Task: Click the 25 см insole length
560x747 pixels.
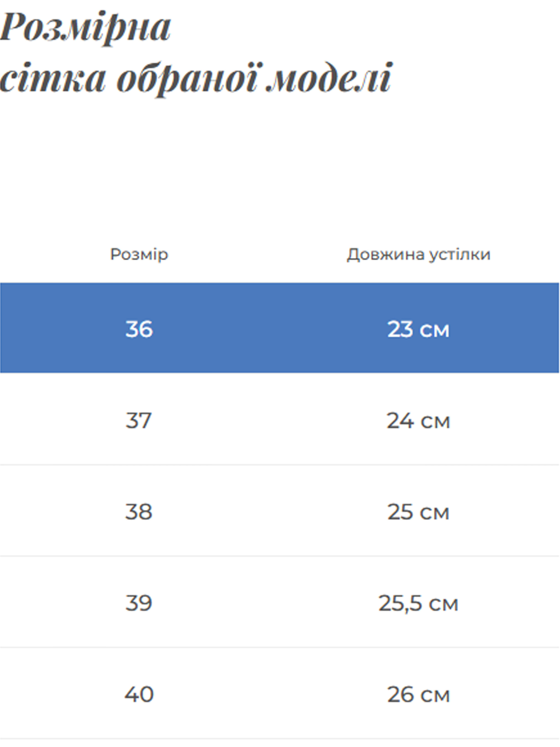Action: pos(418,512)
